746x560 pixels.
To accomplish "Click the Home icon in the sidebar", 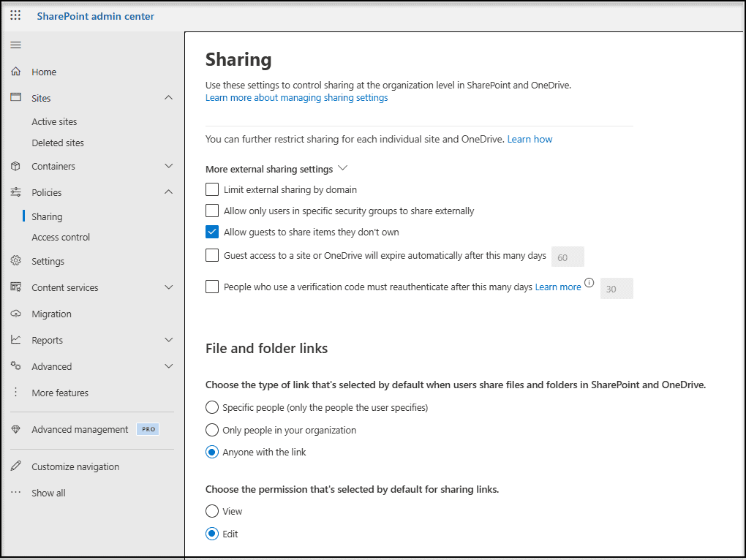I will (x=15, y=71).
